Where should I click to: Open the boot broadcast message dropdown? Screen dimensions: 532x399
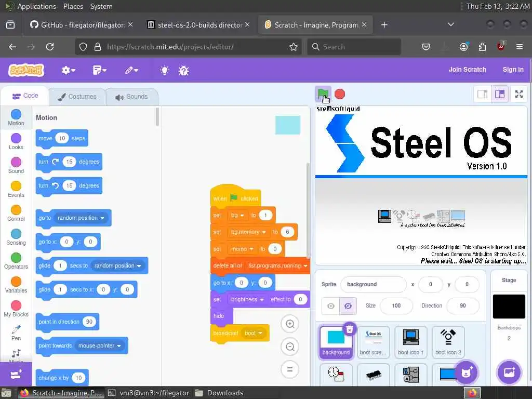pyautogui.click(x=254, y=333)
